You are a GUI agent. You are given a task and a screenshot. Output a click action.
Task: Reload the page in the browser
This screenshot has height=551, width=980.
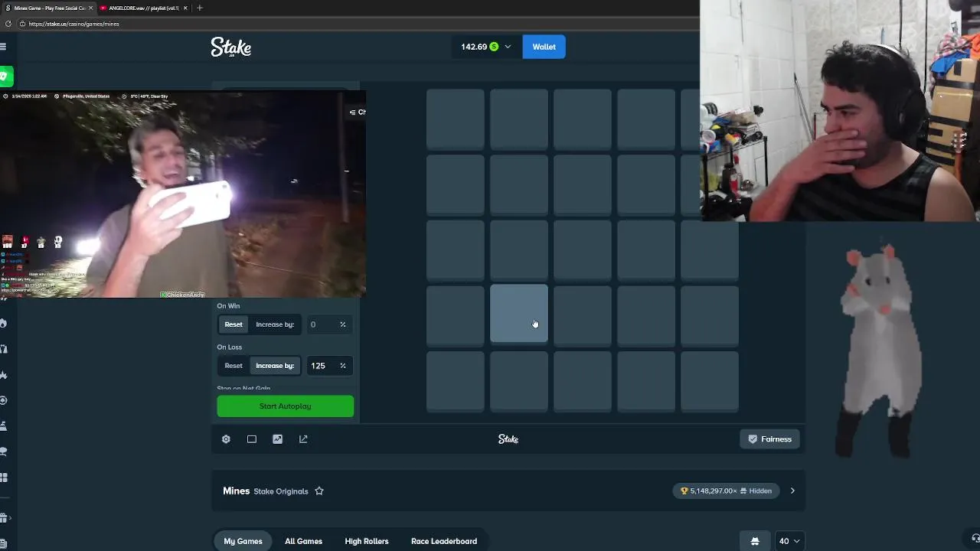point(8,24)
